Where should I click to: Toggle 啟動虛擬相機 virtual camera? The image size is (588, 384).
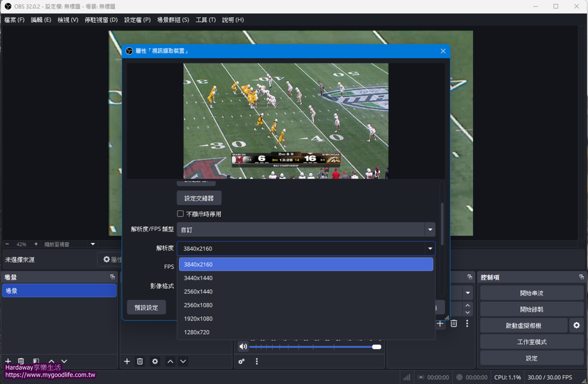(523, 325)
